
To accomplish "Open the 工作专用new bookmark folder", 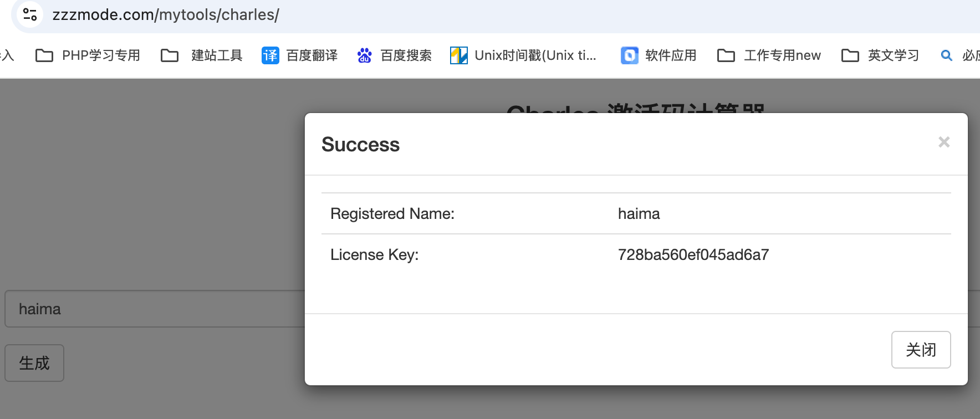I will tap(769, 55).
